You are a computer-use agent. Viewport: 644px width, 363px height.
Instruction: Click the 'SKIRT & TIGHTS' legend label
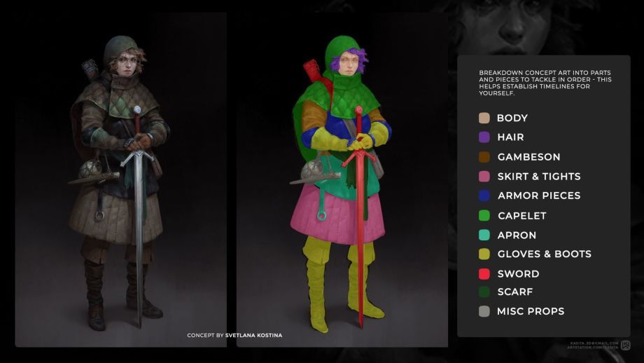tap(539, 177)
